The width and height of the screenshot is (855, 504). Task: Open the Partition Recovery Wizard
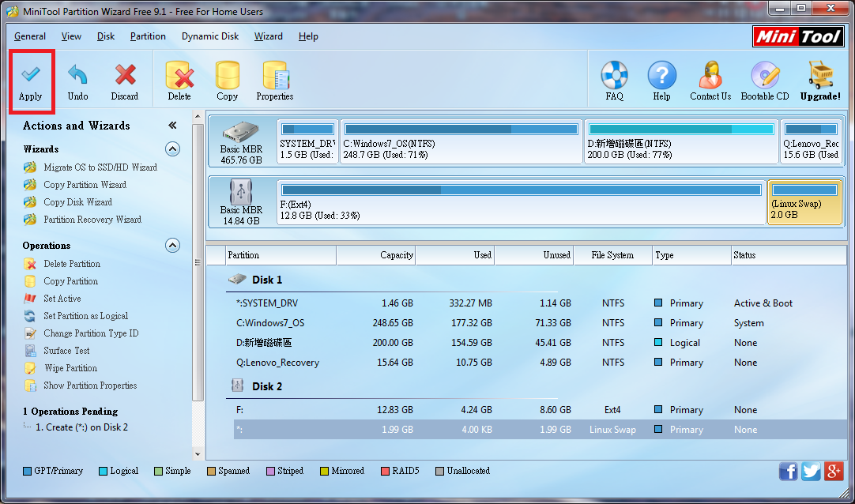pos(92,220)
